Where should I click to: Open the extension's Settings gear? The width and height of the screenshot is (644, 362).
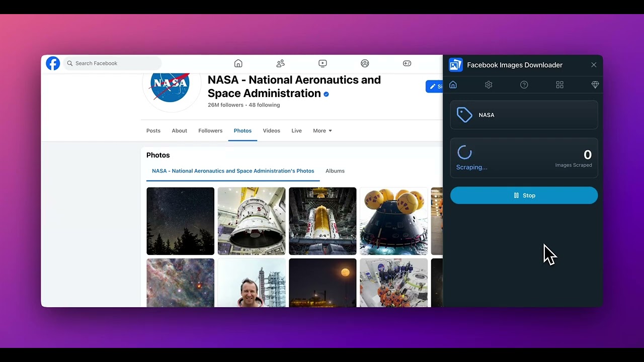coord(489,85)
